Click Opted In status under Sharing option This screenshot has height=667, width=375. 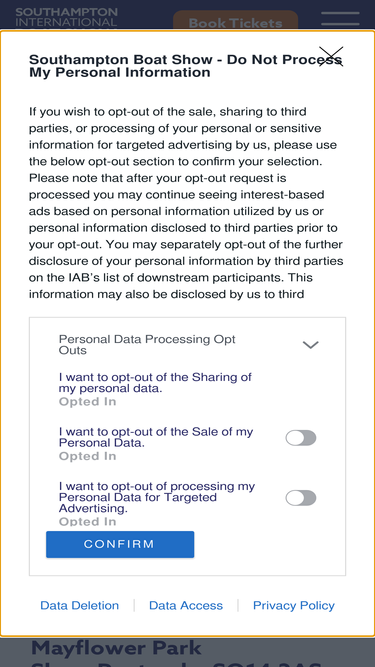88,402
